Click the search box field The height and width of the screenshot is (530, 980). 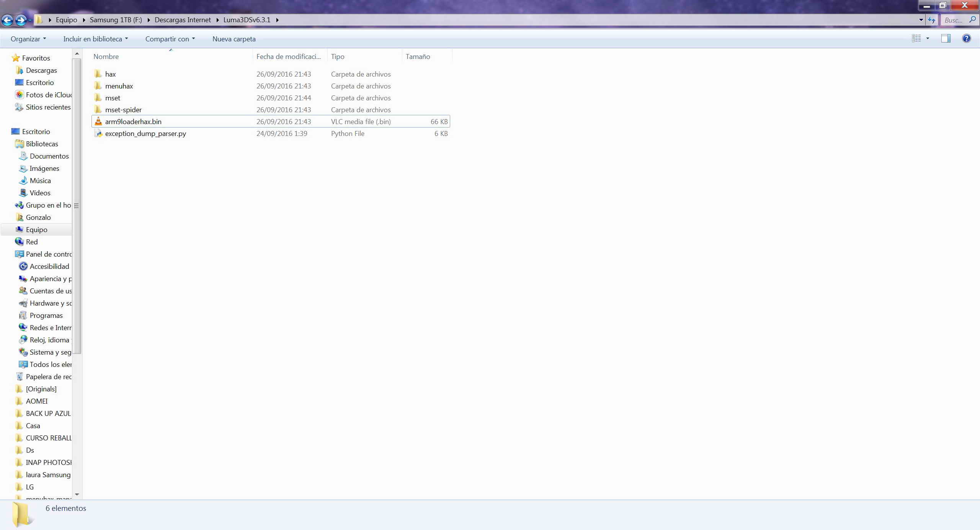pyautogui.click(x=953, y=20)
